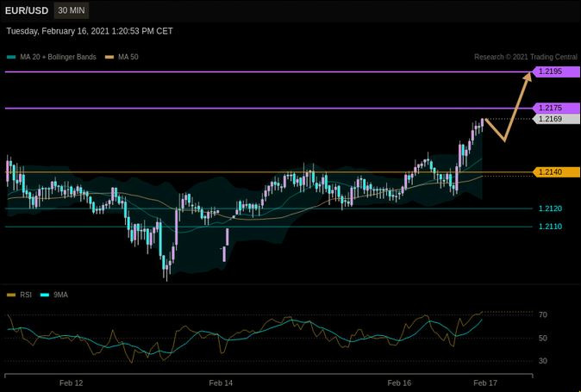Click the 1.2120 support level label
The width and height of the screenshot is (581, 392).
tap(550, 208)
